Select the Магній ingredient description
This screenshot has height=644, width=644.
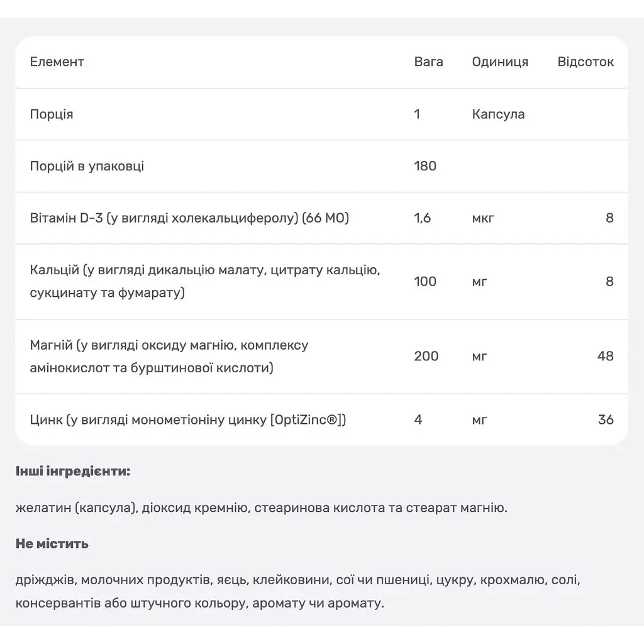click(169, 357)
